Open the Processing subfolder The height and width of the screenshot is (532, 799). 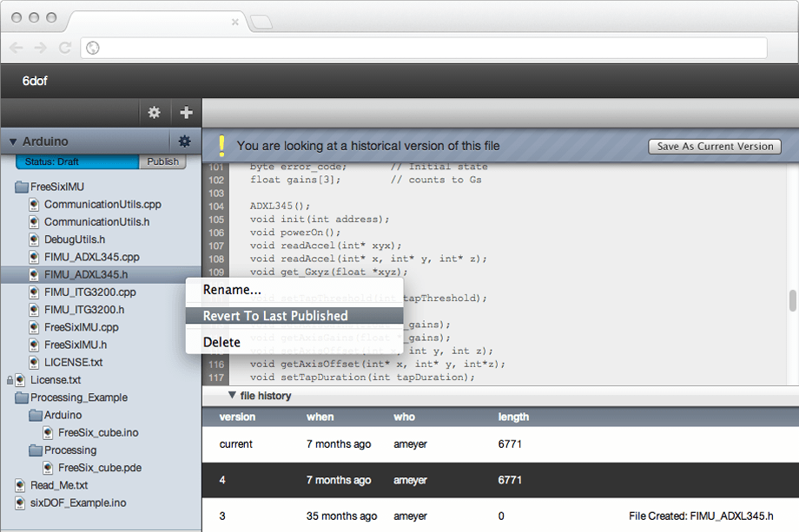70,450
